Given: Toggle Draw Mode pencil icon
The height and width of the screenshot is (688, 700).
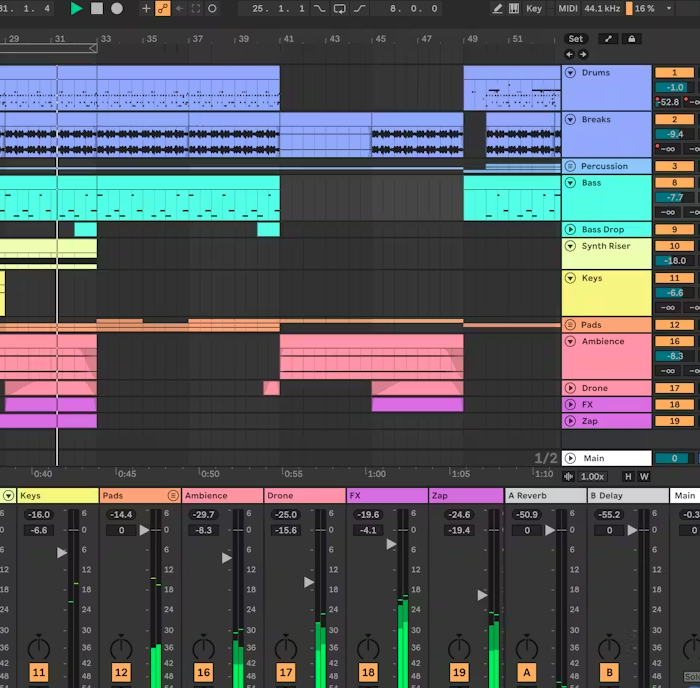Looking at the screenshot, I should click(497, 8).
